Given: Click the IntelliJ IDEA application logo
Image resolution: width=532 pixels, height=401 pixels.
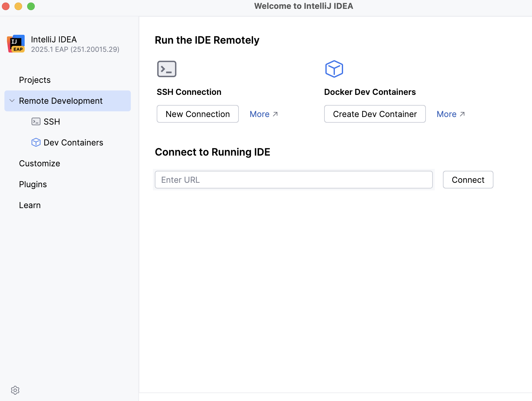Looking at the screenshot, I should click(16, 43).
